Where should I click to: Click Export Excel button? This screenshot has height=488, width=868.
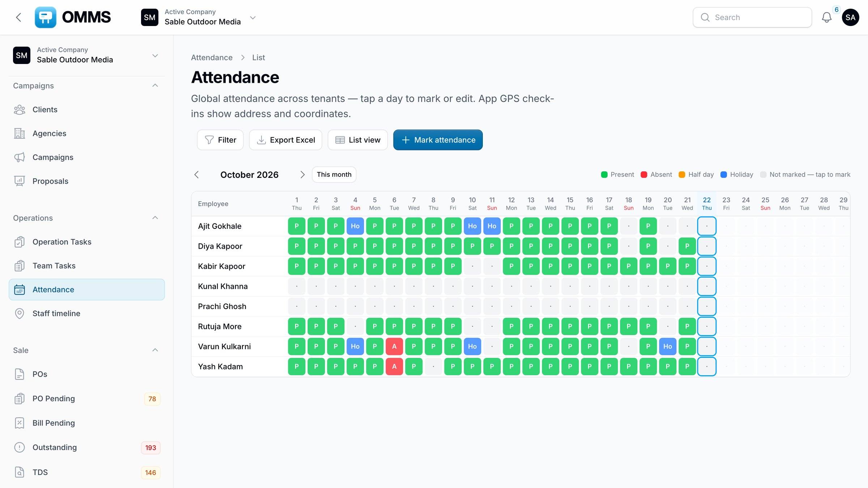click(x=285, y=140)
